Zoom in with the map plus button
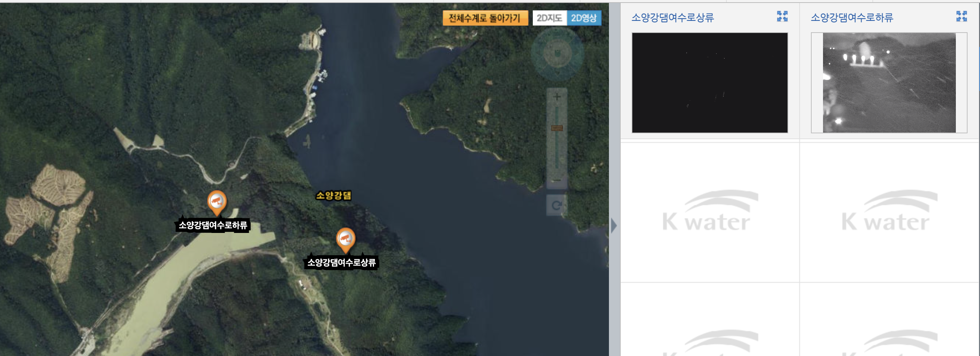 tap(557, 97)
